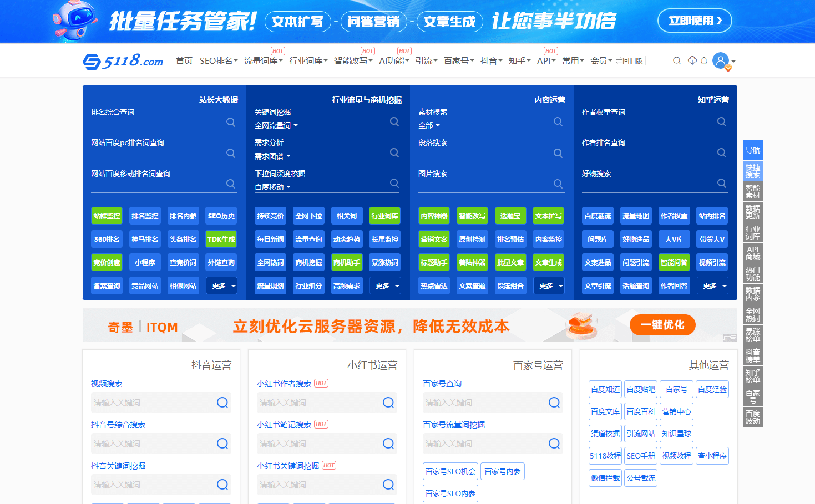Click the 立即使用 button in the banner
Screen dimensions: 815x504
pos(695,20)
